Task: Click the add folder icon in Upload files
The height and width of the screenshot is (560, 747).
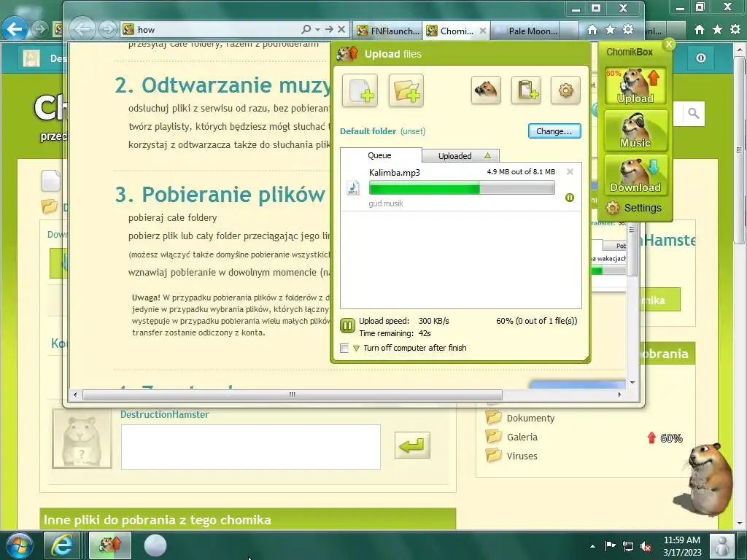Action: click(406, 90)
